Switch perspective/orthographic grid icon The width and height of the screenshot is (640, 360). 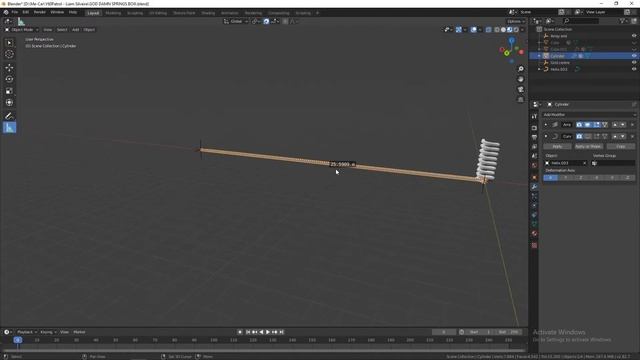pyautogui.click(x=520, y=100)
